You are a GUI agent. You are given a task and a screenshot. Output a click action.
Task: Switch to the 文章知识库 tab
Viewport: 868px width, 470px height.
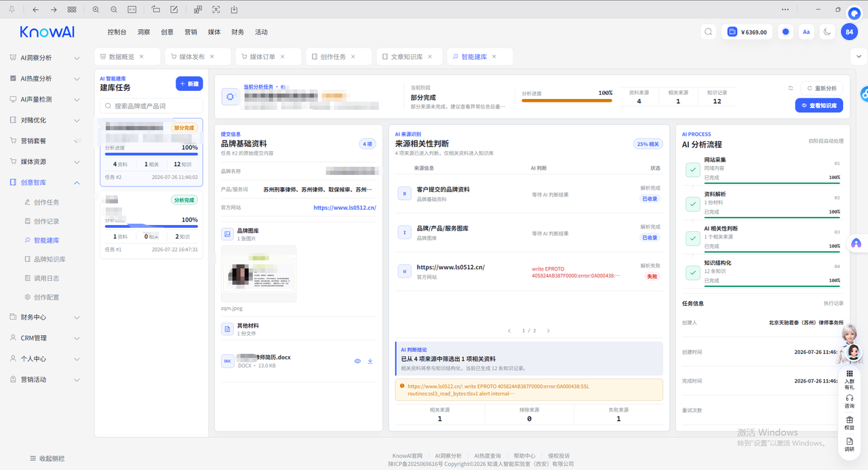pyautogui.click(x=407, y=57)
